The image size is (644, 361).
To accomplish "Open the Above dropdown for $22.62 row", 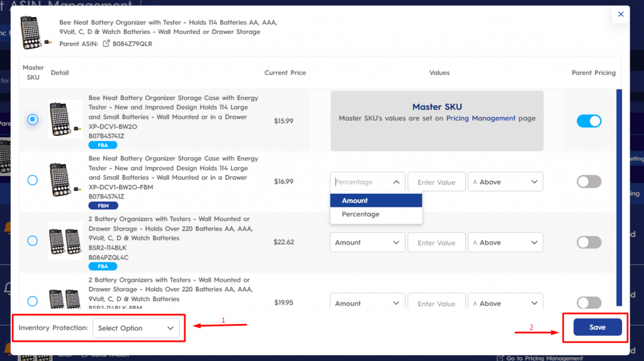I will [x=505, y=242].
